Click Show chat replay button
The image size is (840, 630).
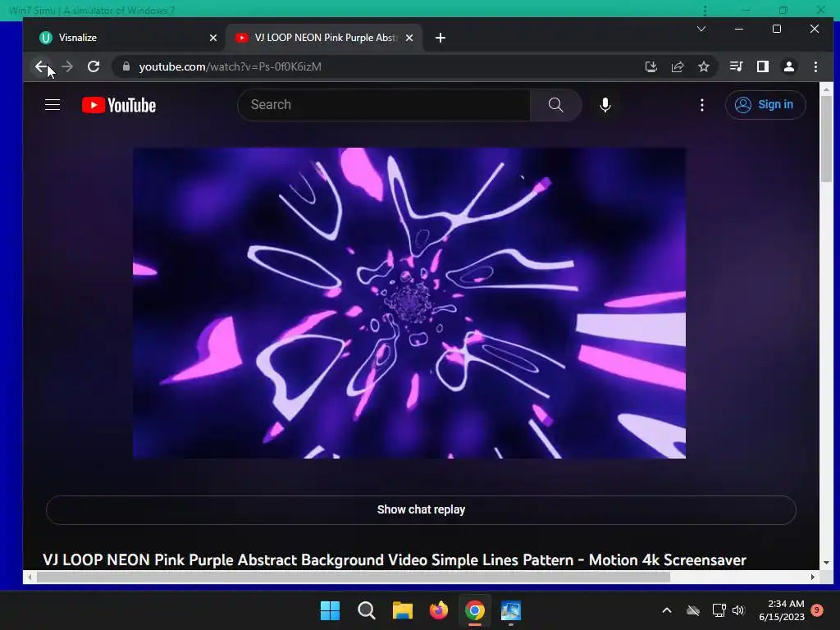pyautogui.click(x=421, y=509)
